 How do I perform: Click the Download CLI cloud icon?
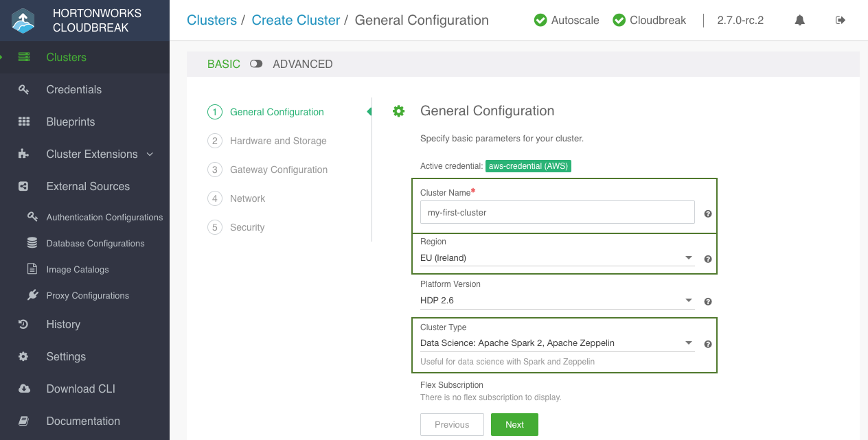24,389
